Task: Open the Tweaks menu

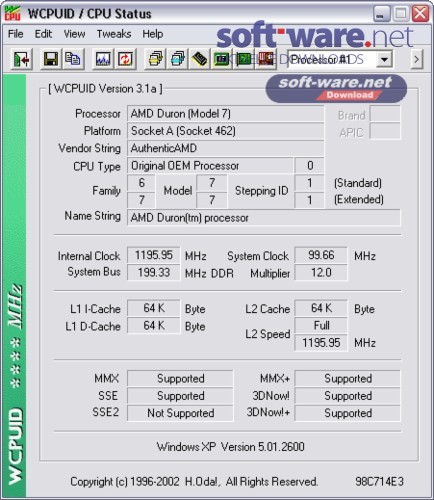Action: [114, 34]
